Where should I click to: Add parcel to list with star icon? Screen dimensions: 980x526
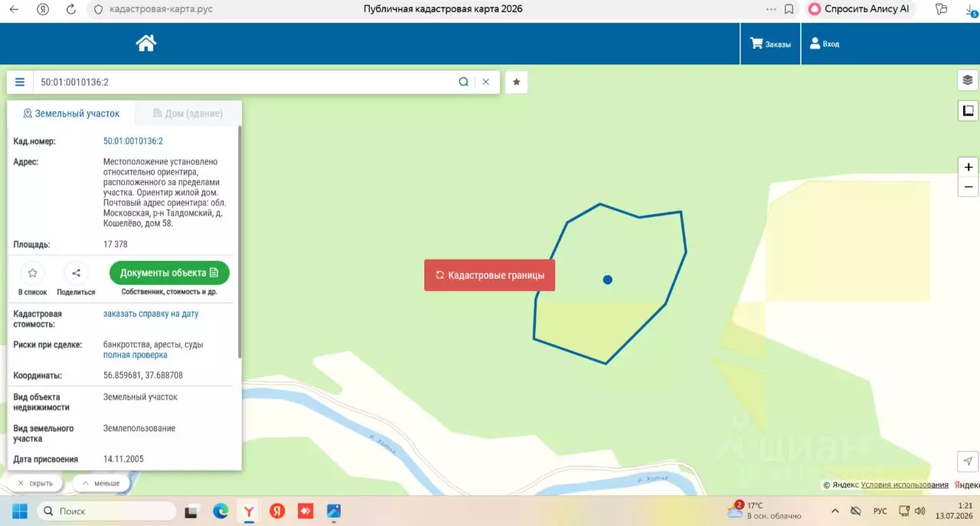(33, 273)
